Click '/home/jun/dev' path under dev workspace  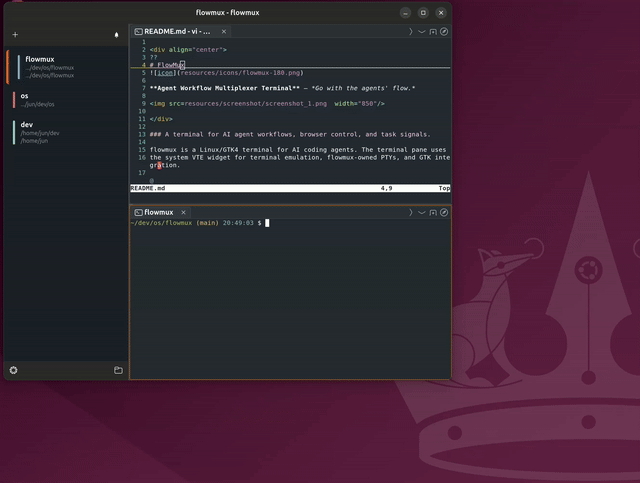pos(40,133)
